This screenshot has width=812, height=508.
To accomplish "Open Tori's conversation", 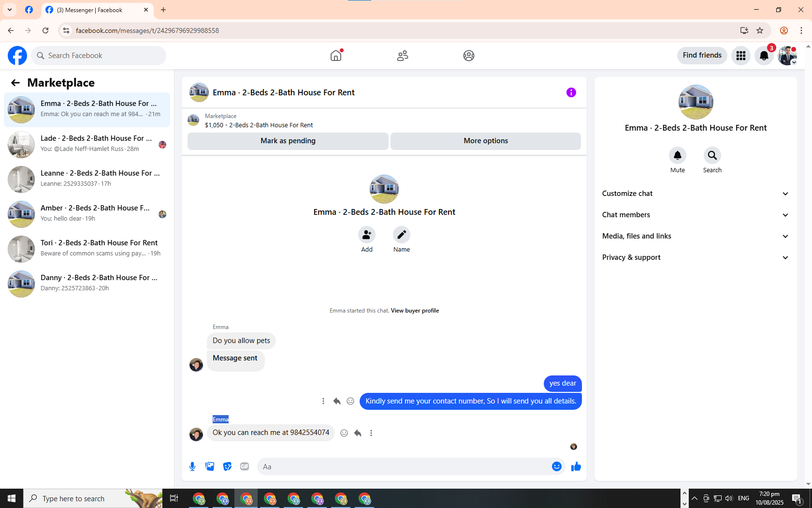I will pos(87,249).
